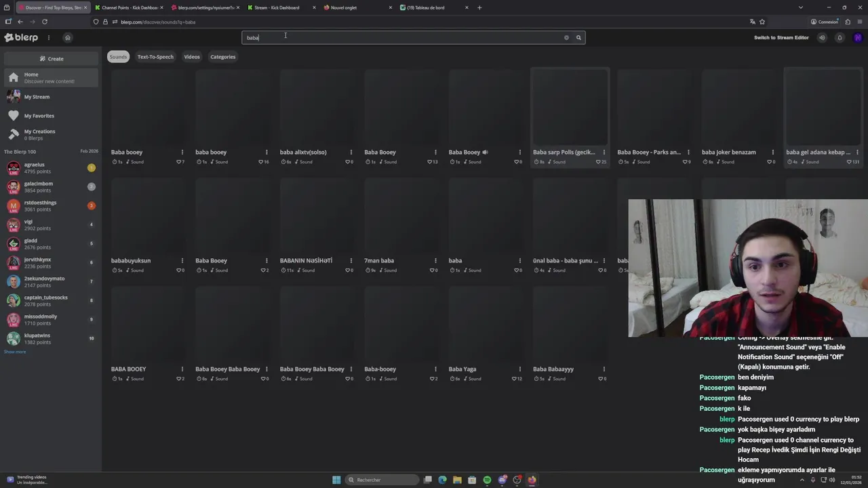Bookmark this page with the star icon
The image size is (868, 488).
[762, 22]
